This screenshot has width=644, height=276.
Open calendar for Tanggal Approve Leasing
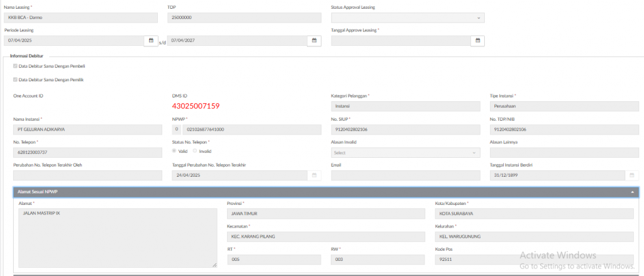[477, 40]
